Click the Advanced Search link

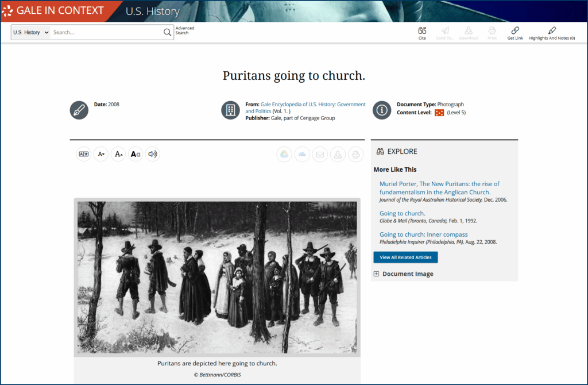coord(184,30)
